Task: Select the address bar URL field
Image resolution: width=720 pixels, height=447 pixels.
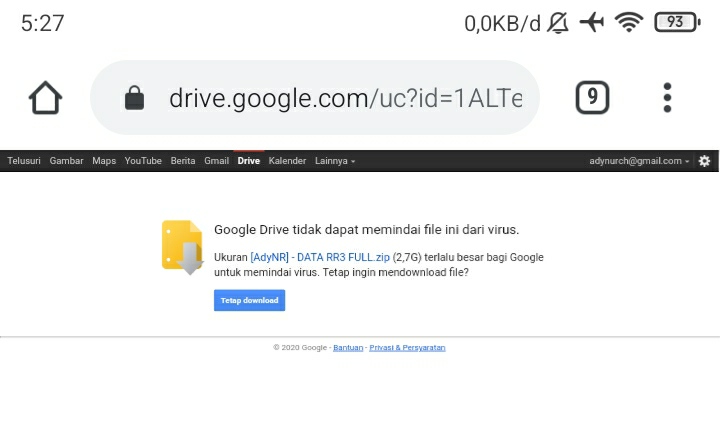Action: pos(315,97)
